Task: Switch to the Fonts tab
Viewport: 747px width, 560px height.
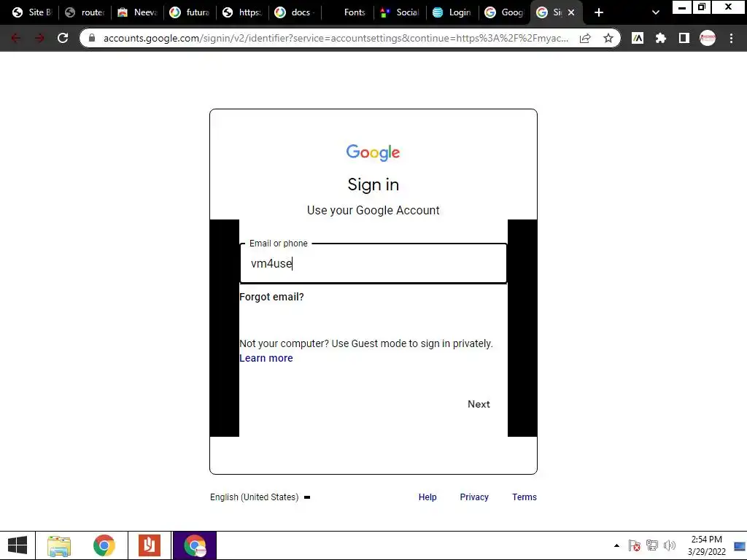Action: tap(348, 12)
